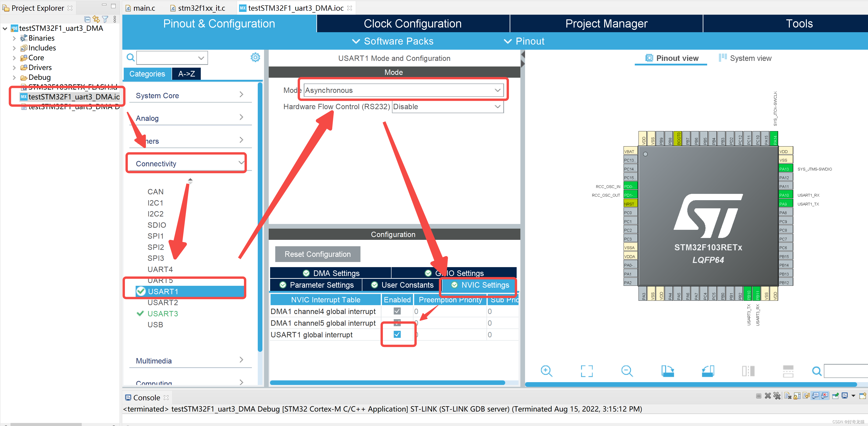
Task: Pin the Console view
Action: click(x=835, y=396)
